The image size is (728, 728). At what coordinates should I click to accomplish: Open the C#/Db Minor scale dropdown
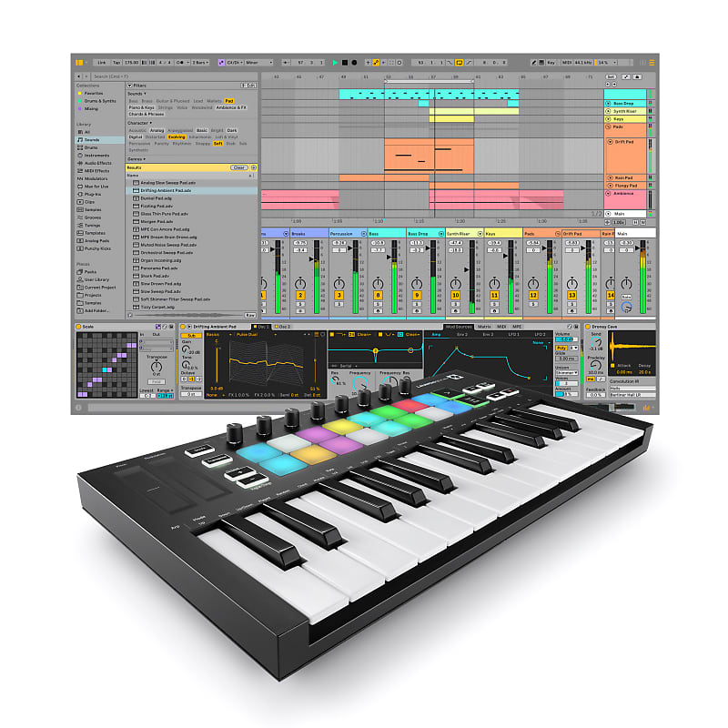(233, 62)
